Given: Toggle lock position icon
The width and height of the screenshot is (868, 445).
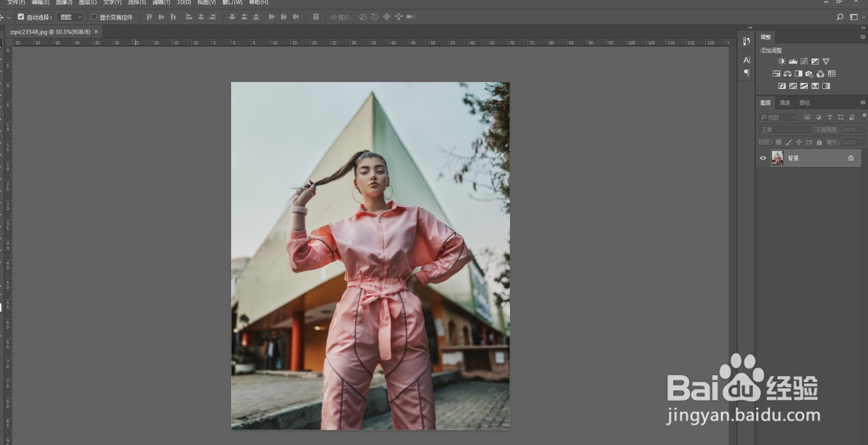Looking at the screenshot, I should point(799,142).
